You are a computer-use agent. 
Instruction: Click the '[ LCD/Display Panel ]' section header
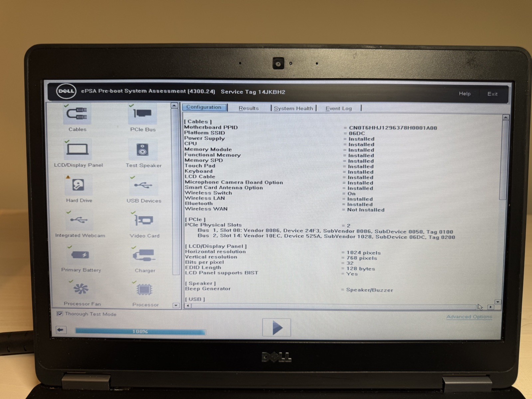[x=216, y=247]
